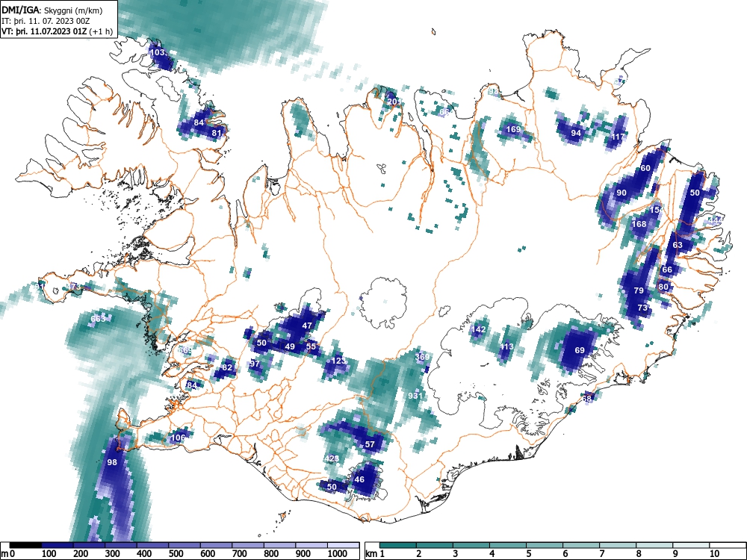Click the '10' km legend value

point(713,554)
